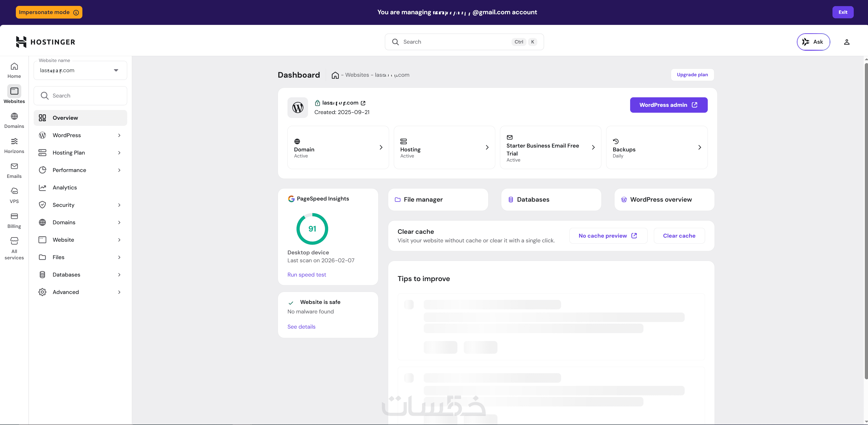The image size is (868, 425).
Task: Open the user profile icon at top right
Action: pyautogui.click(x=846, y=42)
